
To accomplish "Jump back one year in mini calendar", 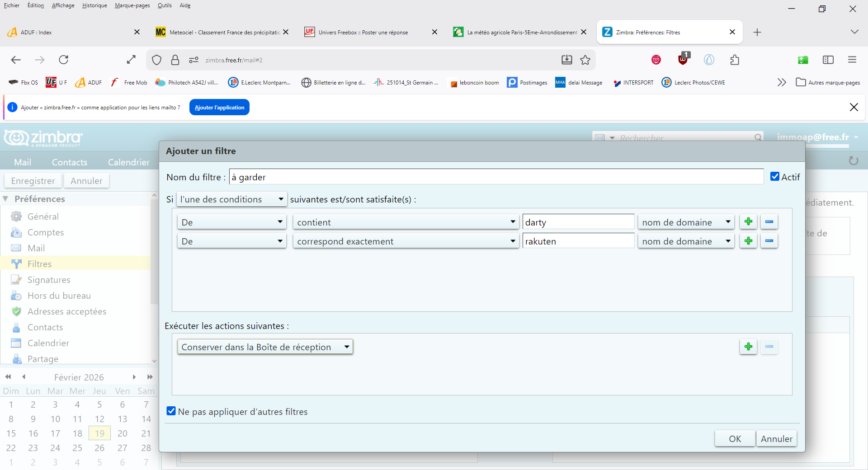I will point(8,377).
